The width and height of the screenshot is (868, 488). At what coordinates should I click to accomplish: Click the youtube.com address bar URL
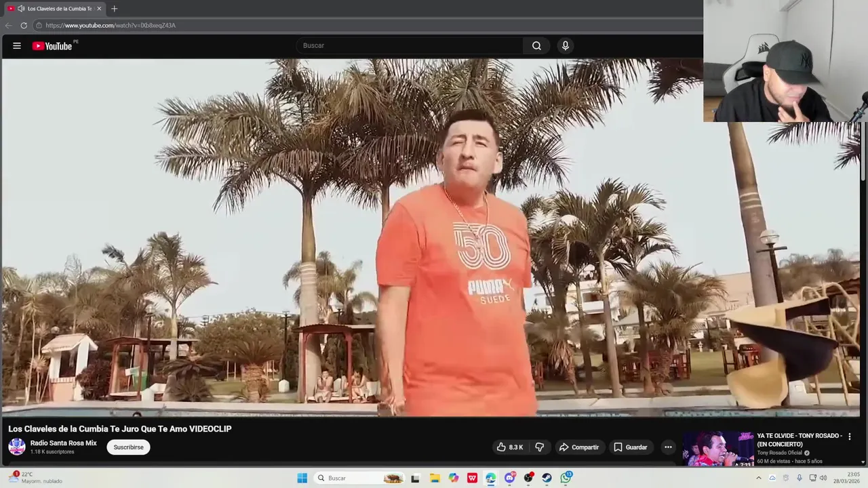(x=111, y=26)
